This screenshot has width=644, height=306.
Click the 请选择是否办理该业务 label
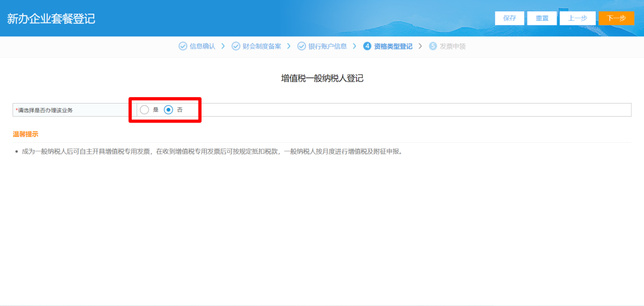click(44, 110)
